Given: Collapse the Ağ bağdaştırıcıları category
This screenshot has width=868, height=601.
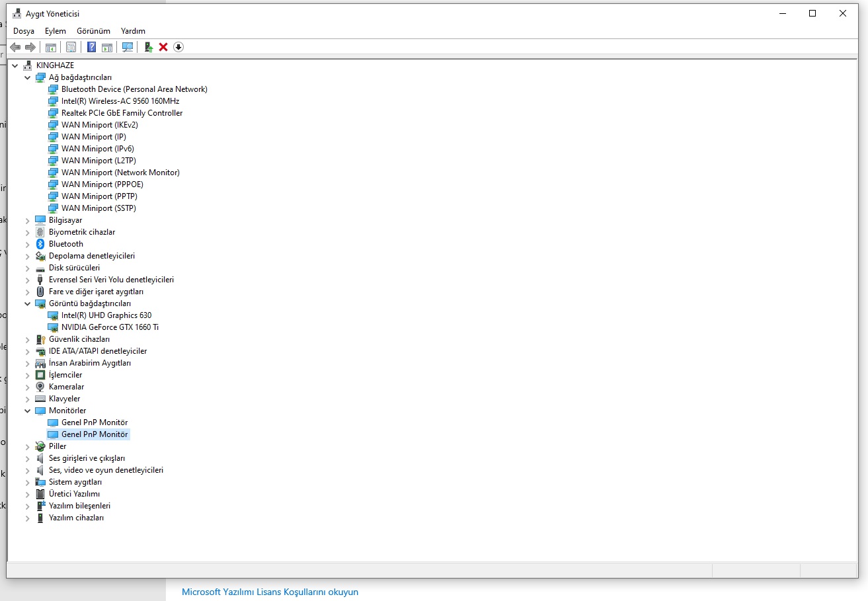Looking at the screenshot, I should coord(27,77).
